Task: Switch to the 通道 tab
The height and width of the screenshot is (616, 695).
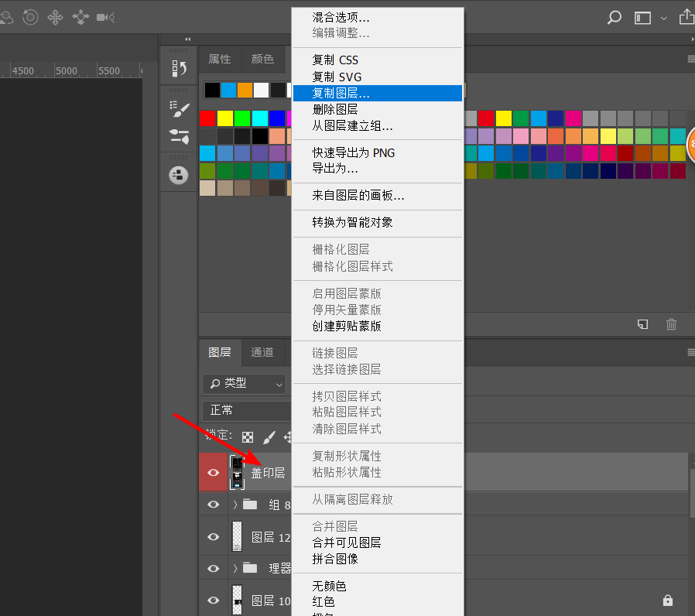Action: tap(262, 352)
